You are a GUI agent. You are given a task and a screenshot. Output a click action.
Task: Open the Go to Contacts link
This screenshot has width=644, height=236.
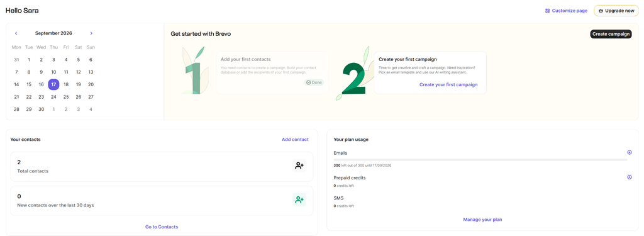click(162, 227)
